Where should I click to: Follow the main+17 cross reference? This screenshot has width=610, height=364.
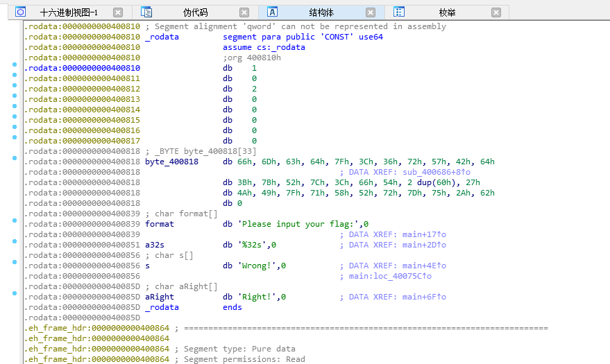[x=424, y=234]
